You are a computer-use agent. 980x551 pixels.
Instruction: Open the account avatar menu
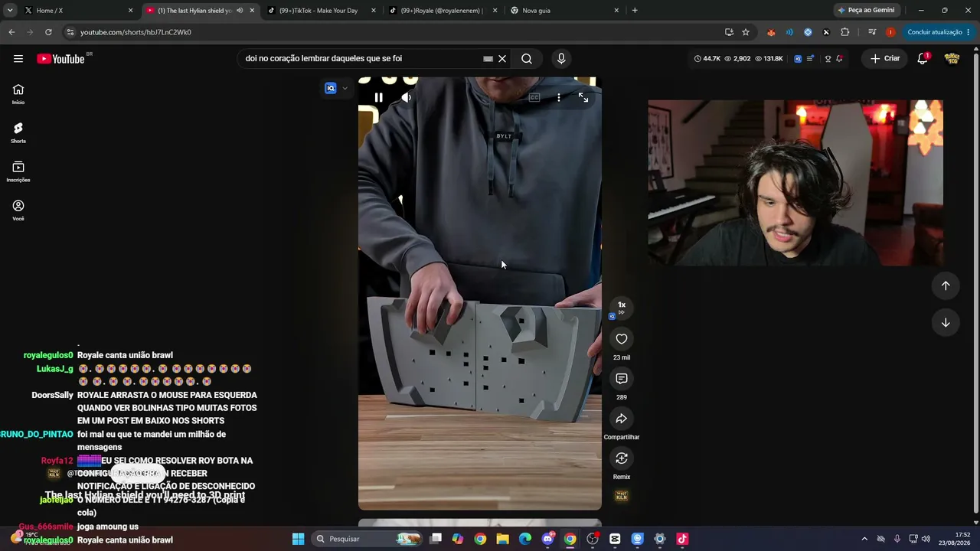pyautogui.click(x=952, y=58)
